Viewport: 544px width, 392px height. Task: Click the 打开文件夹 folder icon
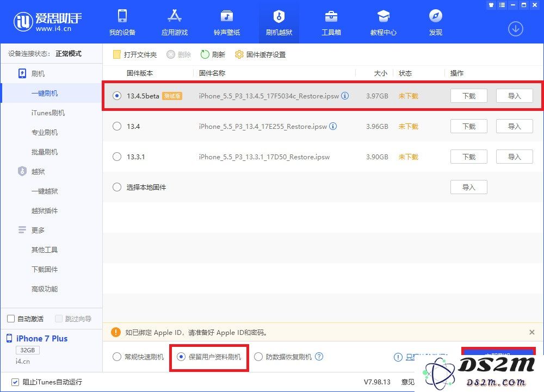click(x=116, y=54)
